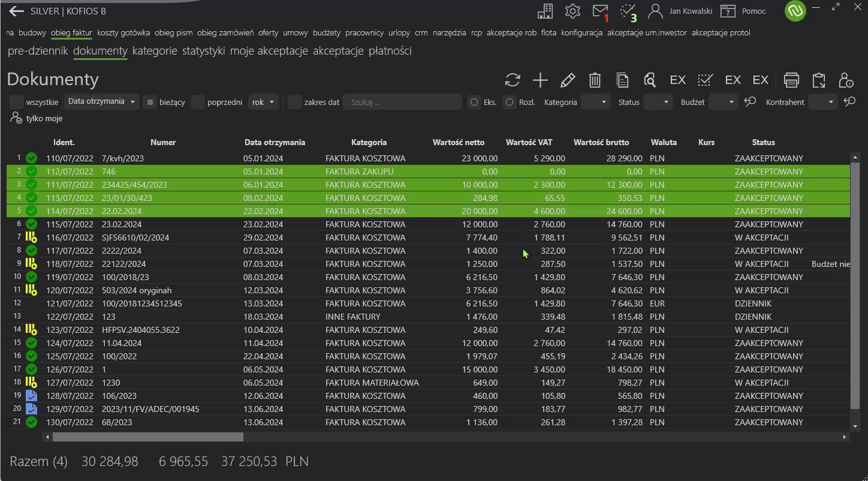Expand the Kategoria filter dropdown
The height and width of the screenshot is (481, 868).
(x=596, y=102)
